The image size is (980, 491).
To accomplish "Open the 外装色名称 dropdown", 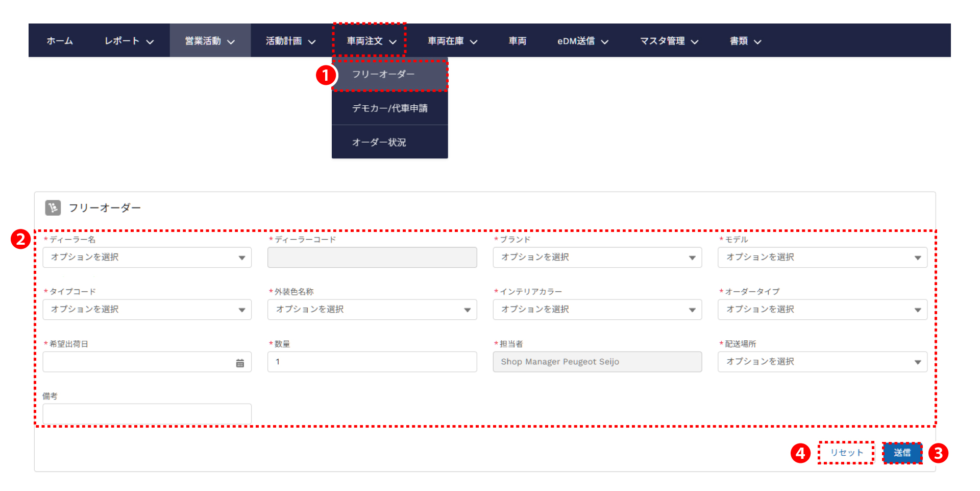I will pyautogui.click(x=372, y=310).
